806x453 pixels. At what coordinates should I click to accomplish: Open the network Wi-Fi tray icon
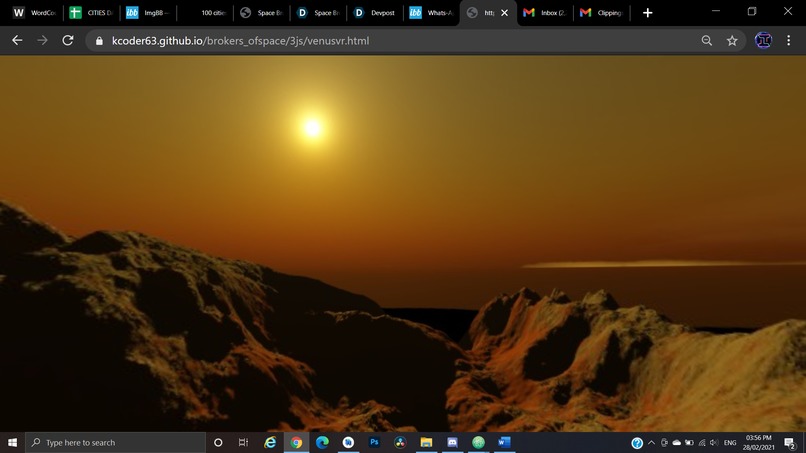click(x=702, y=443)
